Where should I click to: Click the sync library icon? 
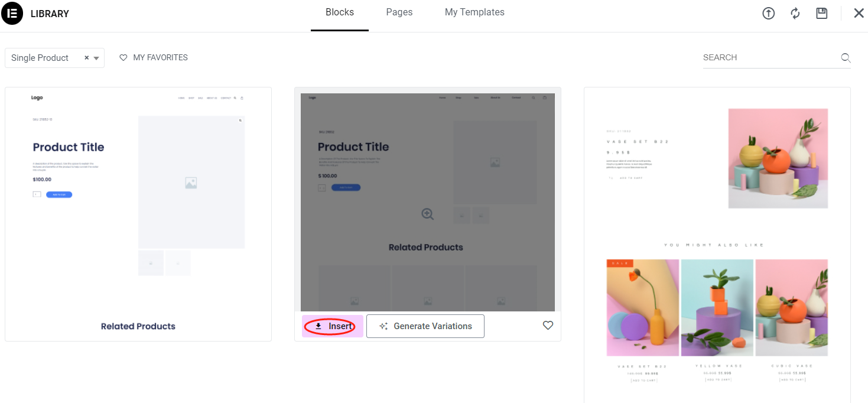pos(795,13)
